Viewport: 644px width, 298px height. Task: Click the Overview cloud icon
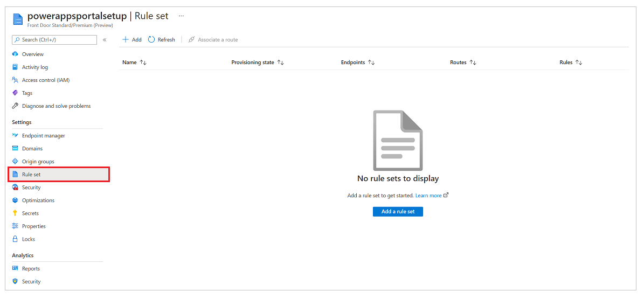tap(15, 54)
